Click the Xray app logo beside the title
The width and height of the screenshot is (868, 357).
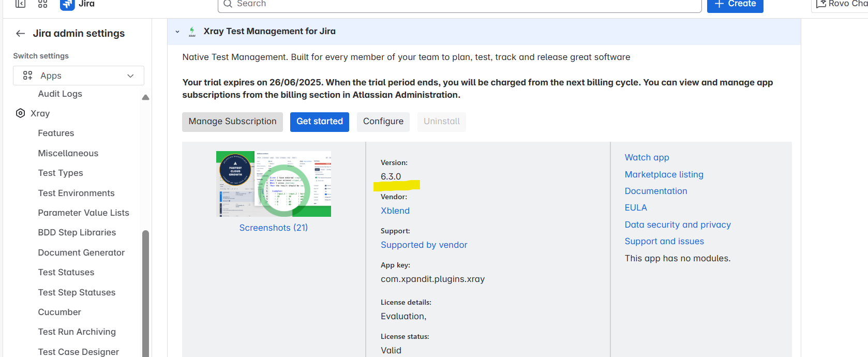(192, 32)
